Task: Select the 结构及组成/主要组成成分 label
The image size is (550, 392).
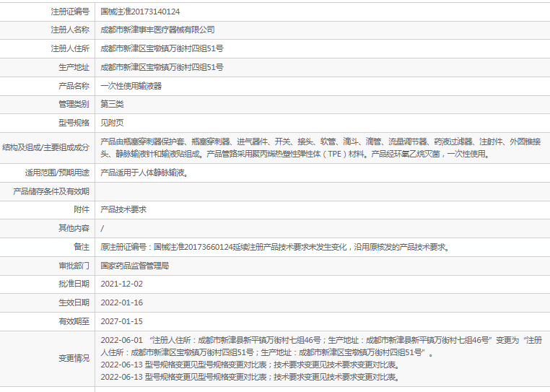Action: pos(45,147)
